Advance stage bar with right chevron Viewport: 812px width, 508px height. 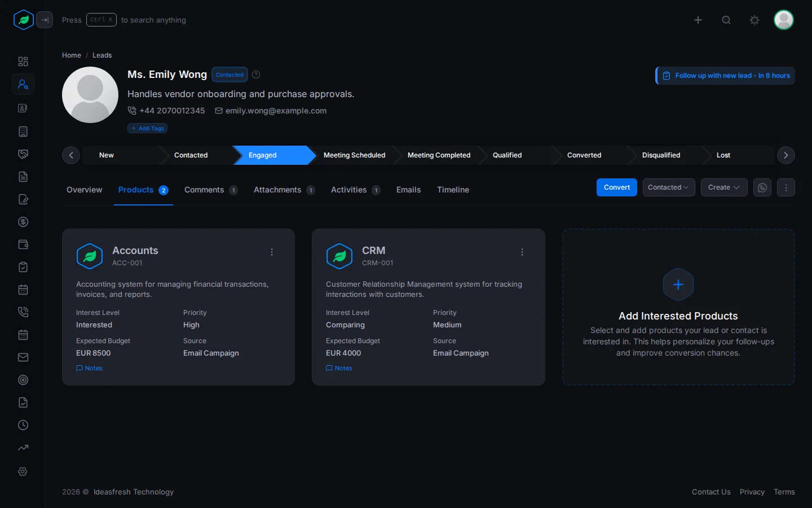(786, 155)
